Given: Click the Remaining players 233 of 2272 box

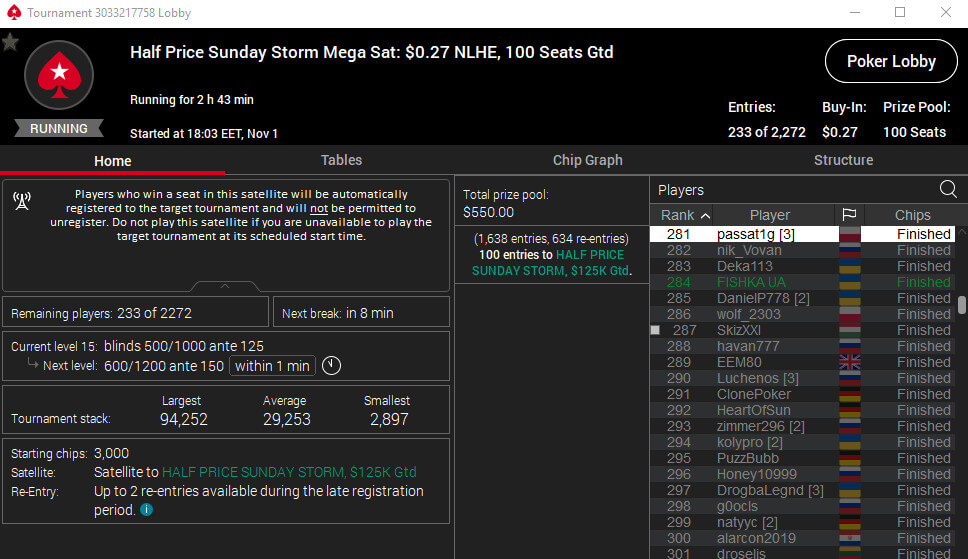Looking at the screenshot, I should click(135, 312).
